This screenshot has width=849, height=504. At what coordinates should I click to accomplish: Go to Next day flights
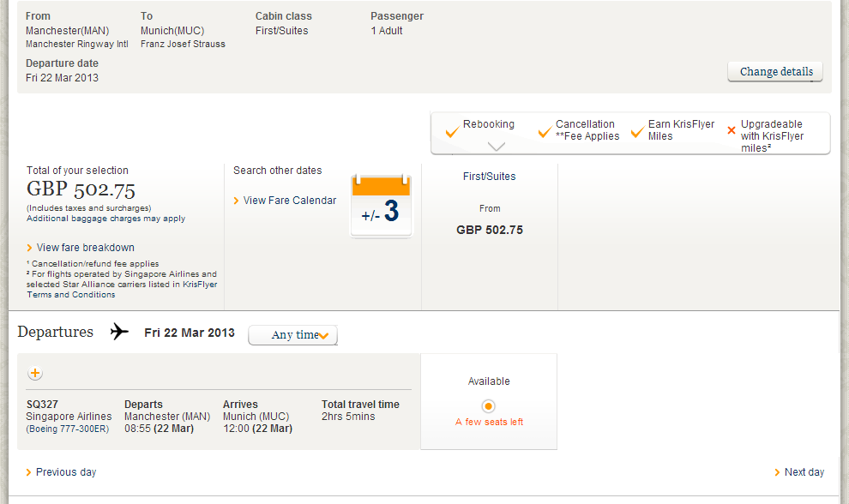coord(804,472)
